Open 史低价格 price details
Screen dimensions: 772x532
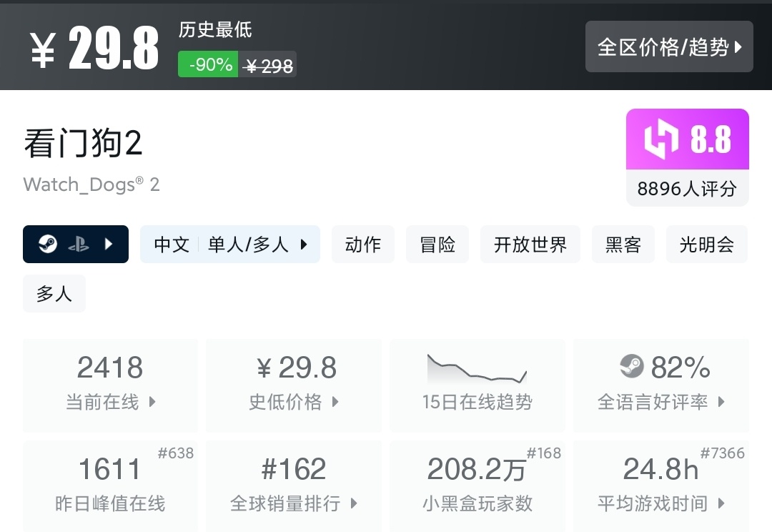click(293, 402)
